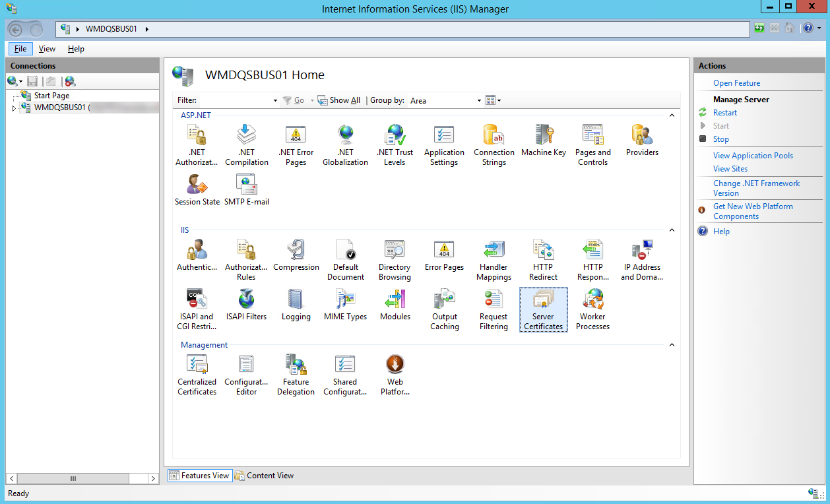Click Show All to list features
830x504 pixels.
point(344,100)
